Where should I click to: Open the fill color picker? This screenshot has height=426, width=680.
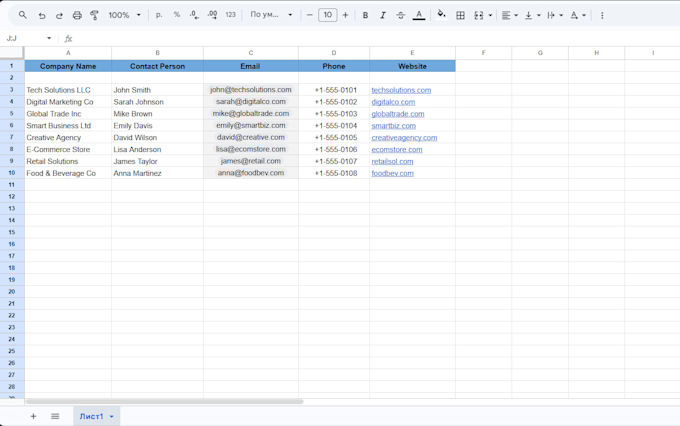pyautogui.click(x=441, y=15)
